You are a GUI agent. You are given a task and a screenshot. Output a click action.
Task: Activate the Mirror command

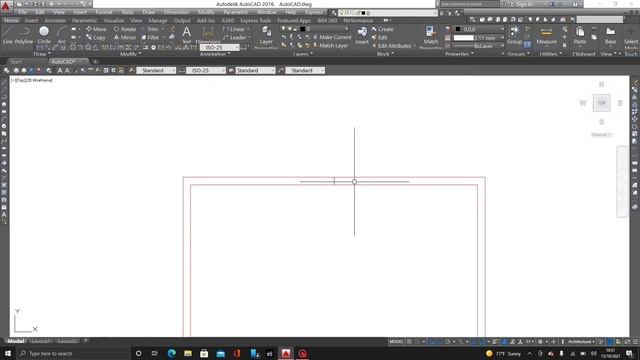[125, 38]
